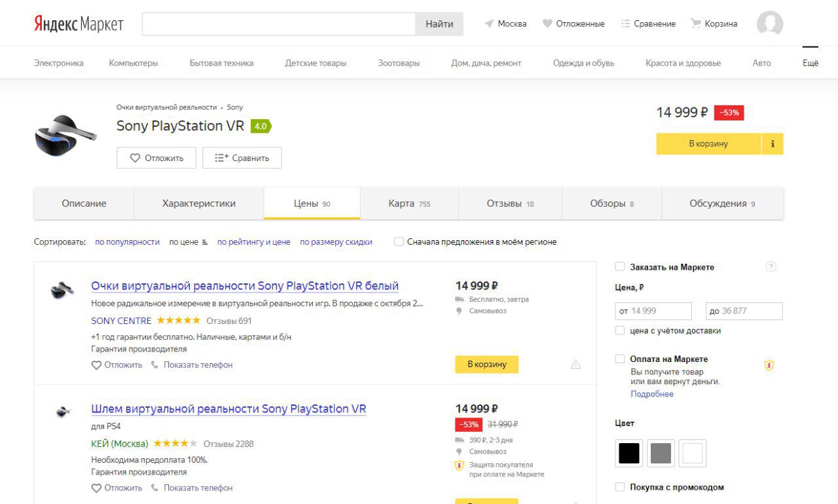Select the gray color swatch
The height and width of the screenshot is (504, 838).
(x=661, y=453)
